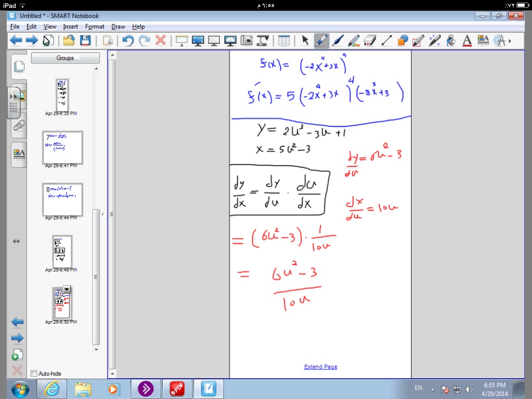
Task: Click the Undo arrow icon
Action: click(128, 41)
